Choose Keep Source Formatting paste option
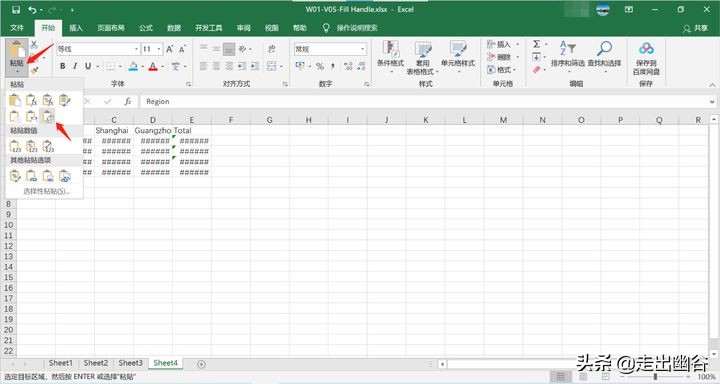The image size is (720, 384). pos(64,100)
